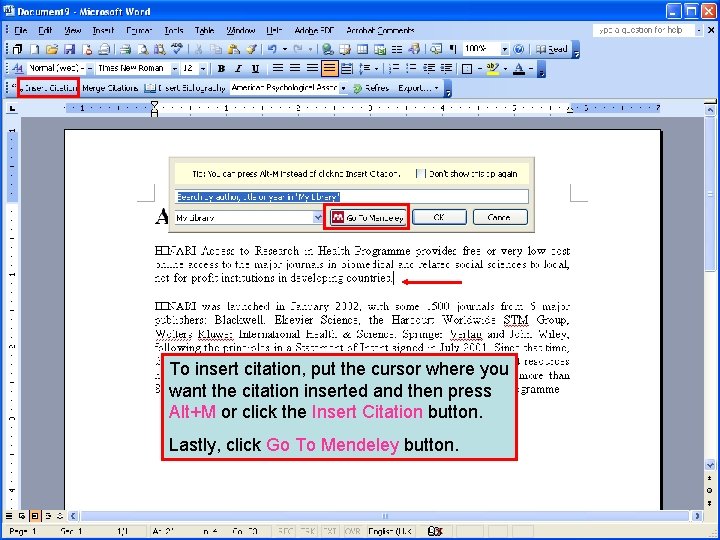This screenshot has height=540, width=720.
Task: Apply italic formatting
Action: 238,68
